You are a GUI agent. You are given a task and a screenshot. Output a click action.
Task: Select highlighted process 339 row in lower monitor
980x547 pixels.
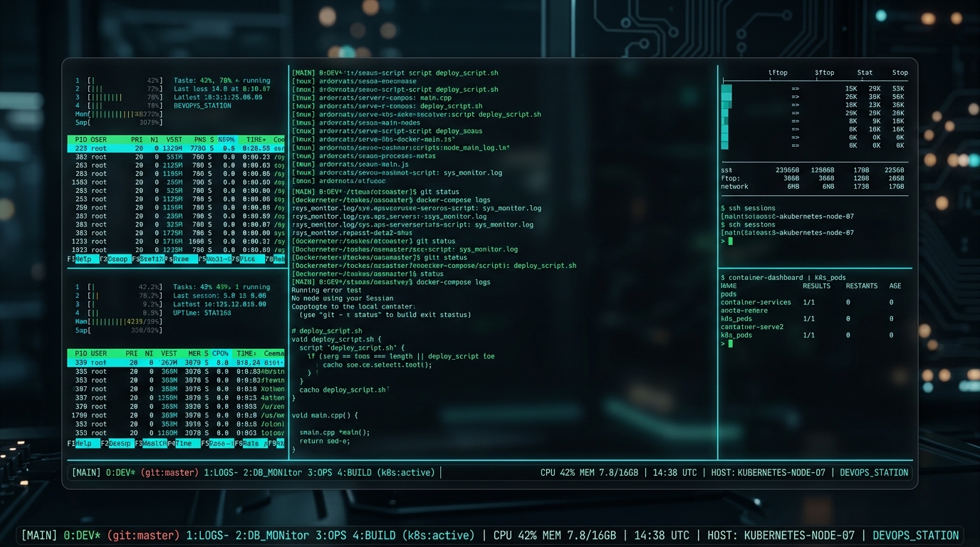coord(176,363)
